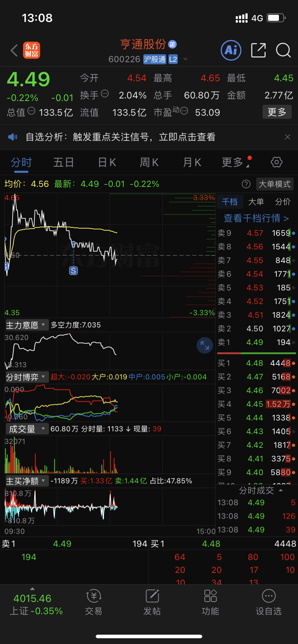Open the 成交量 indicator dropdown
Viewport: 298px width, 644px height.
coord(27,429)
